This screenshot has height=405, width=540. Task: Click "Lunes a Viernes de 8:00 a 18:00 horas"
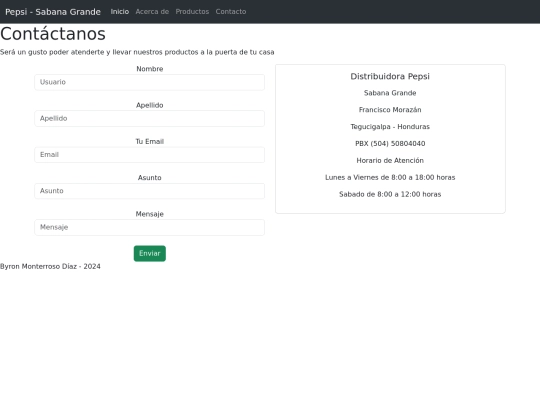[390, 177]
